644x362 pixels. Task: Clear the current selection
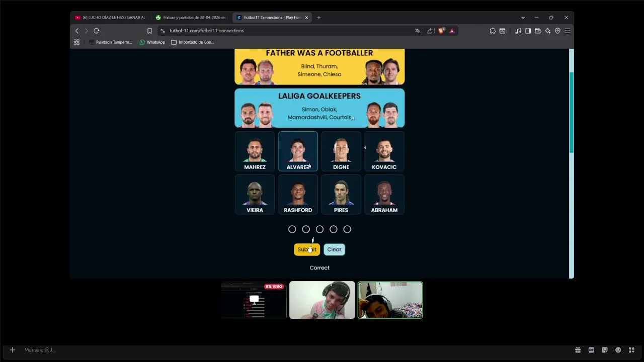[x=334, y=249]
